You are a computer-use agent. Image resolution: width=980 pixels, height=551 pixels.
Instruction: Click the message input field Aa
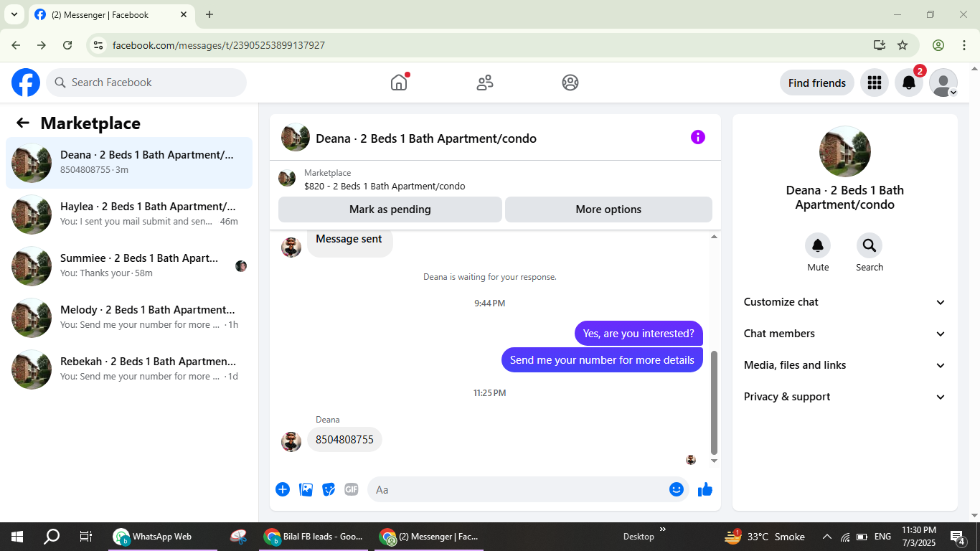click(517, 489)
